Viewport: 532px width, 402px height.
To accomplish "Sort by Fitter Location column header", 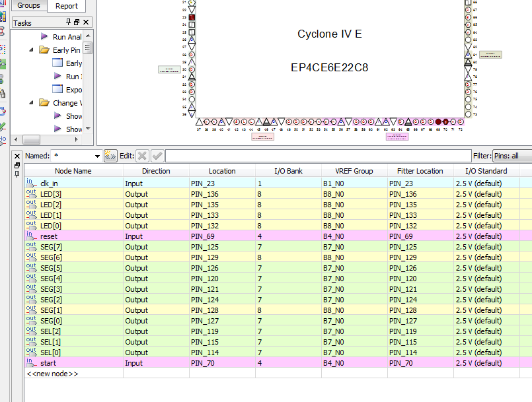I will point(420,171).
